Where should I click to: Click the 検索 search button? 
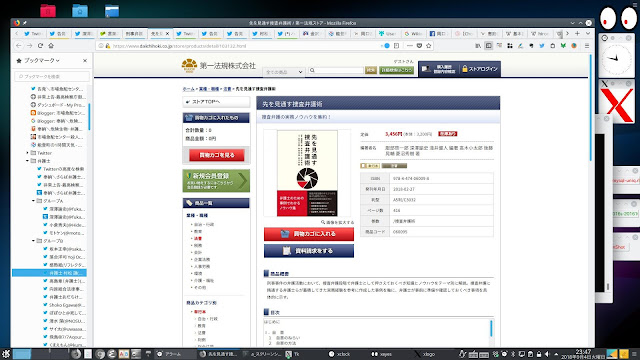tap(371, 70)
